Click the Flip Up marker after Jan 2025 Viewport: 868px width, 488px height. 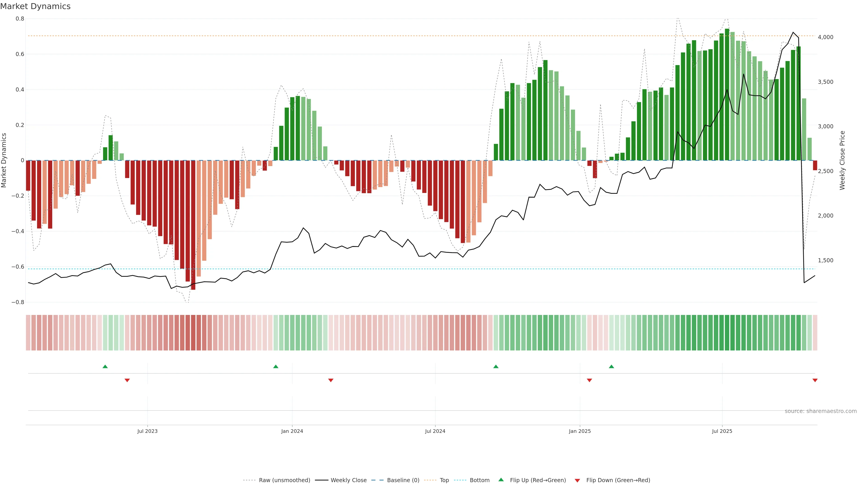(611, 366)
